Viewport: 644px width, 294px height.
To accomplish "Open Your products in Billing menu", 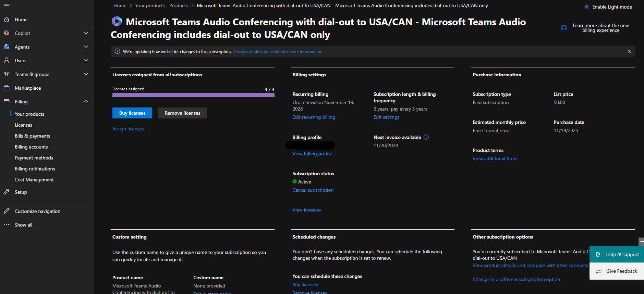I will click(29, 114).
